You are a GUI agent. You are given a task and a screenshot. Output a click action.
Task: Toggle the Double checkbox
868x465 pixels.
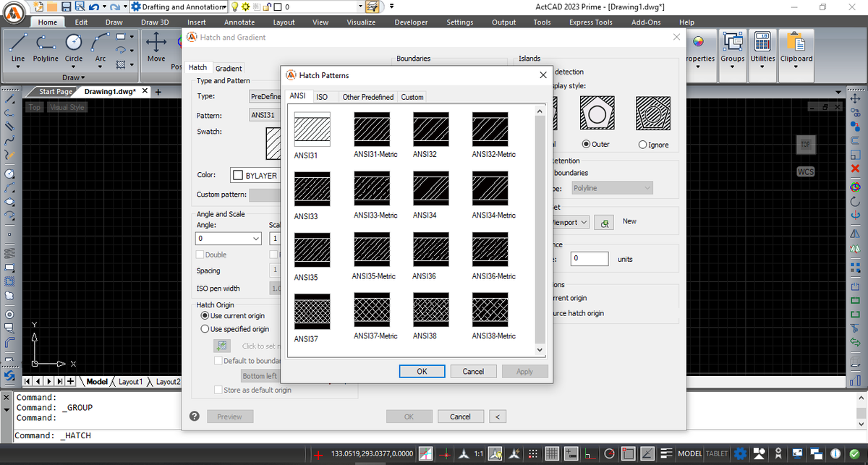pyautogui.click(x=200, y=255)
